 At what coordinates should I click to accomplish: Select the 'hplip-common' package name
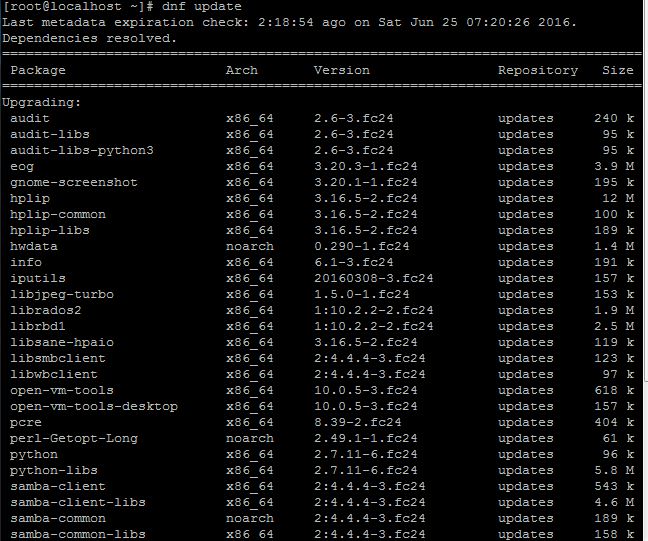coord(58,214)
